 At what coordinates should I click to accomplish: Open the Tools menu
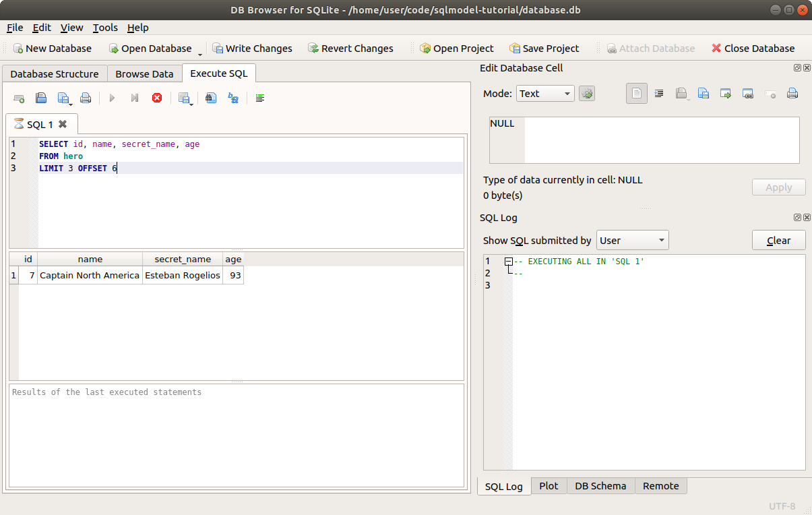[x=104, y=28]
